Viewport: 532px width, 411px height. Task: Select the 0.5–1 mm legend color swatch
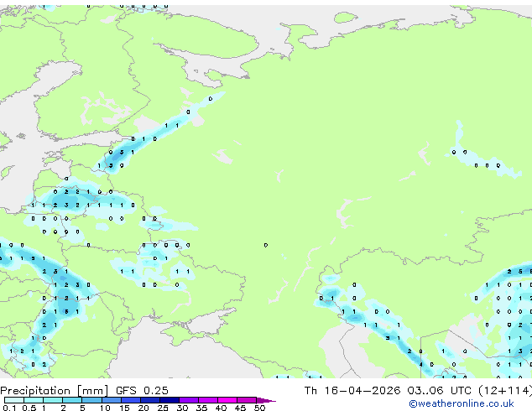(x=34, y=400)
